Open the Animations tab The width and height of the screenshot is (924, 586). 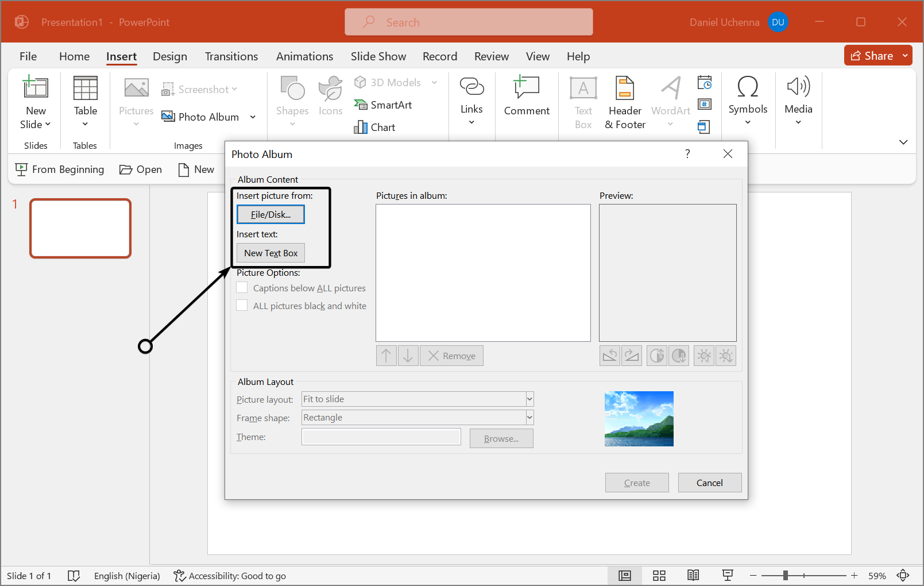point(304,56)
